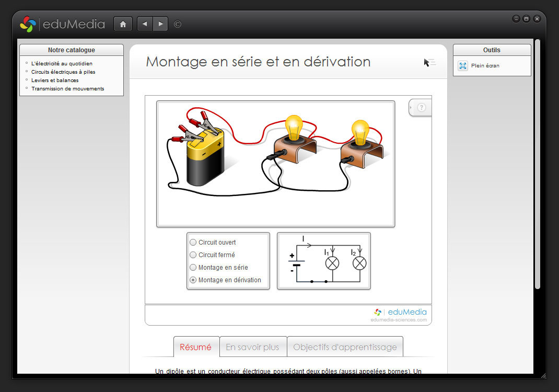This screenshot has width=559, height=392.
Task: Open the Objectifs d'apprentissage tab
Action: coord(345,347)
